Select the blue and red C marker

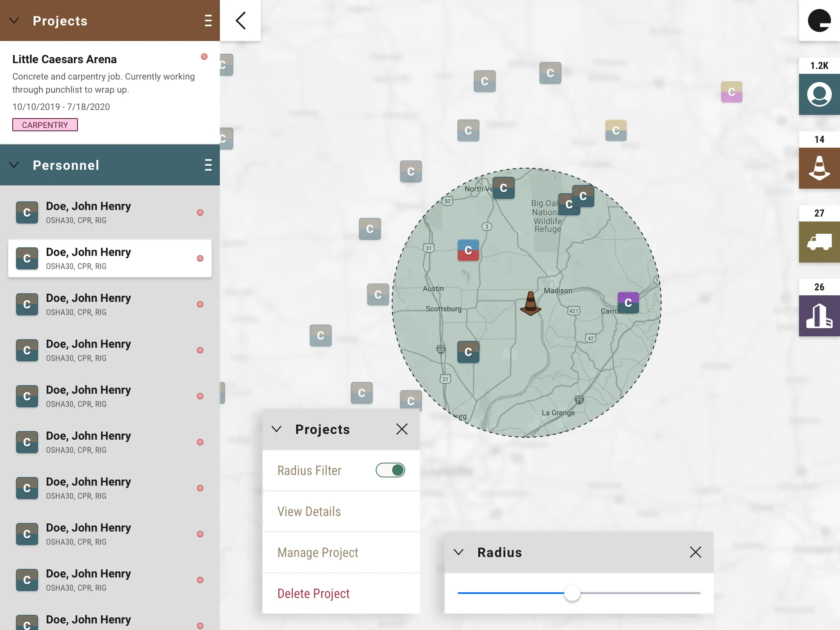pos(468,250)
